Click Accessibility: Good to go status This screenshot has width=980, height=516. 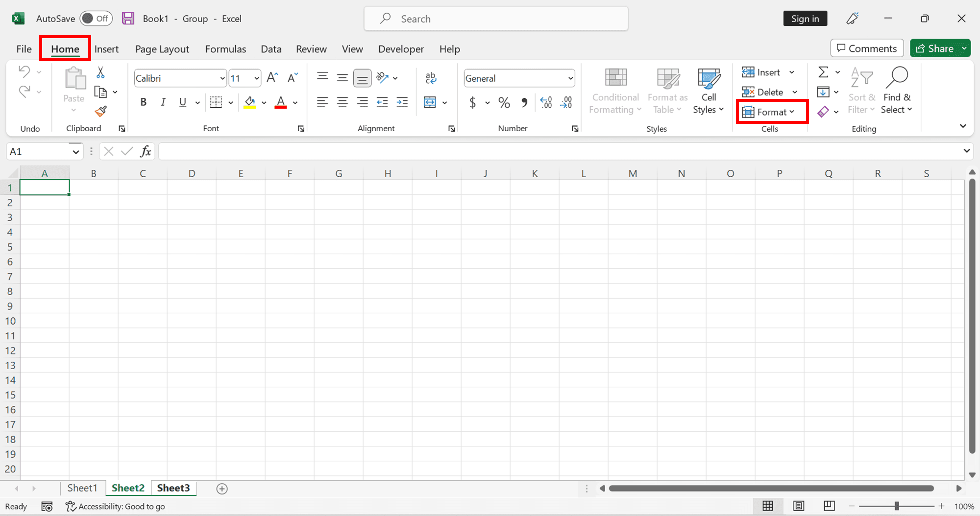pos(116,506)
